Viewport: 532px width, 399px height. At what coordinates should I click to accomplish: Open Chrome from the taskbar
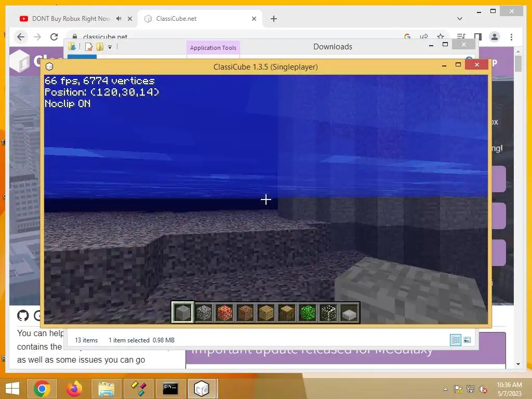pos(42,388)
